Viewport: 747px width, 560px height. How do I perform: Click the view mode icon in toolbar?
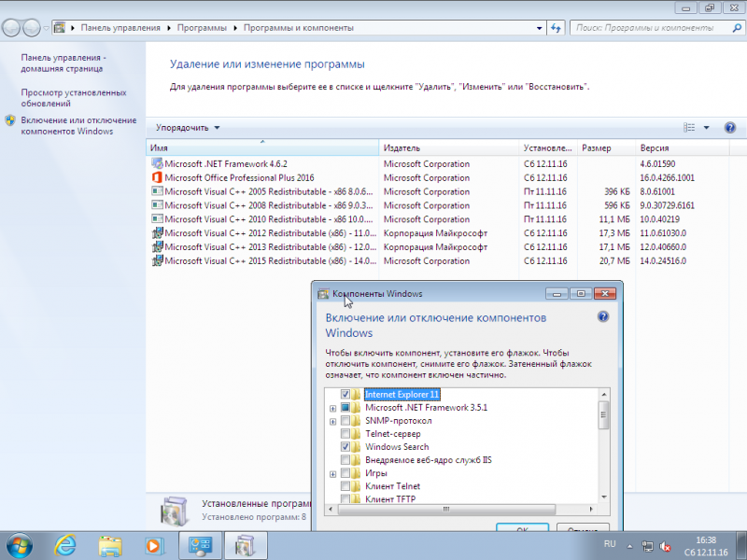tap(689, 127)
